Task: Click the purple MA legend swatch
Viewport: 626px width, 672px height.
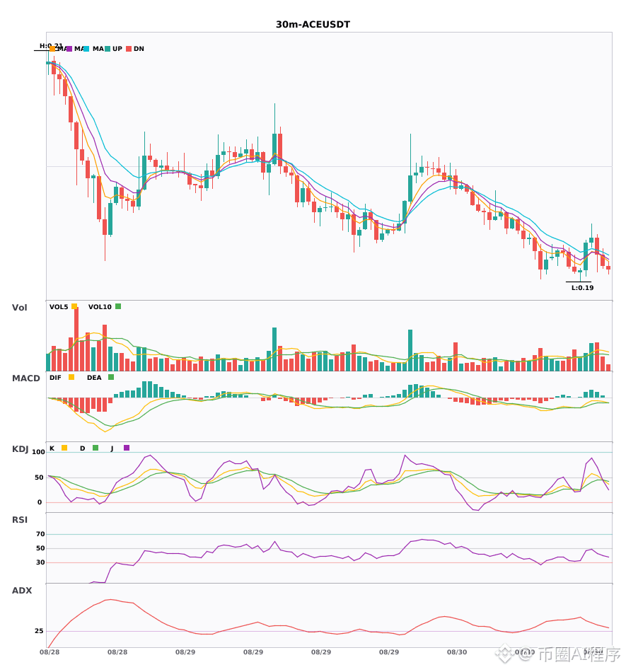Action: pyautogui.click(x=69, y=49)
